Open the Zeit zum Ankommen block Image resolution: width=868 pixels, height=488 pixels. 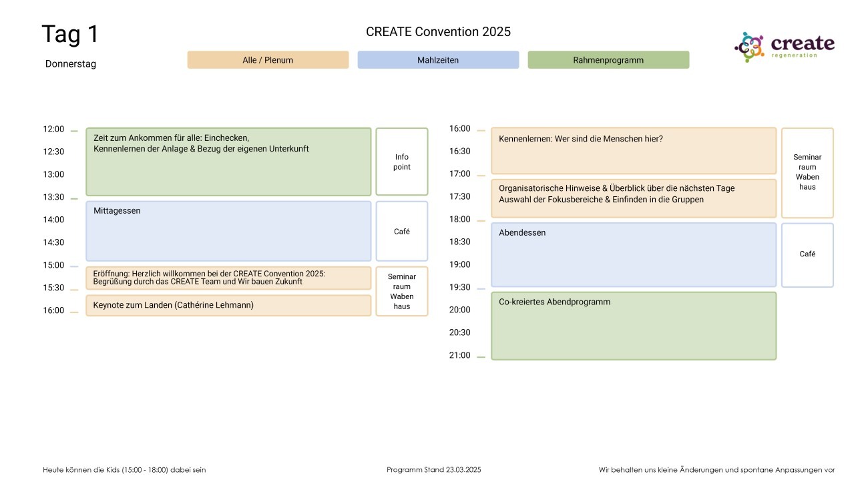click(x=228, y=162)
